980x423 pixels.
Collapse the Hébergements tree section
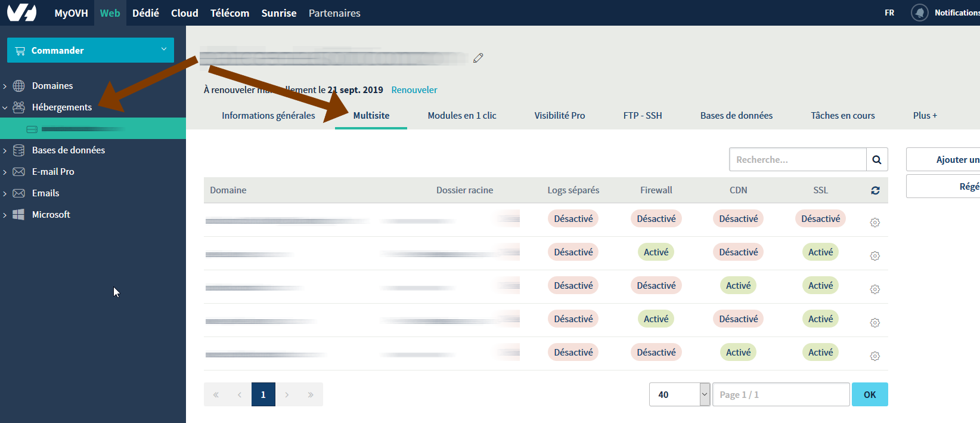point(5,108)
